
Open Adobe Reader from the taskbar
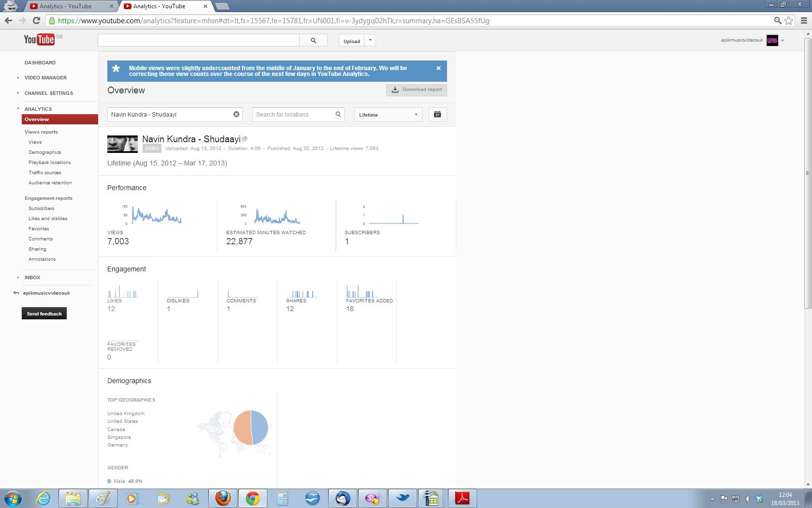[x=463, y=498]
